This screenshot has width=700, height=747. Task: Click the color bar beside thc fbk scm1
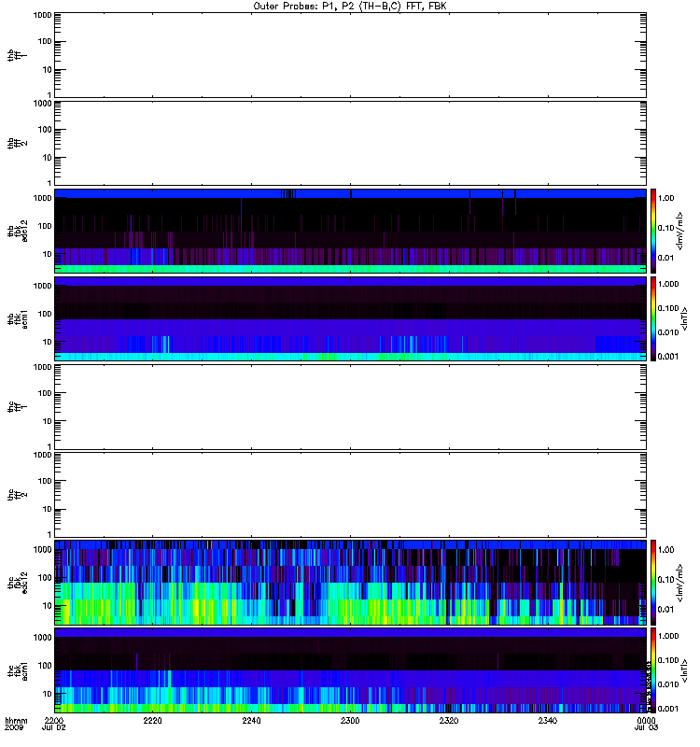tap(653, 670)
